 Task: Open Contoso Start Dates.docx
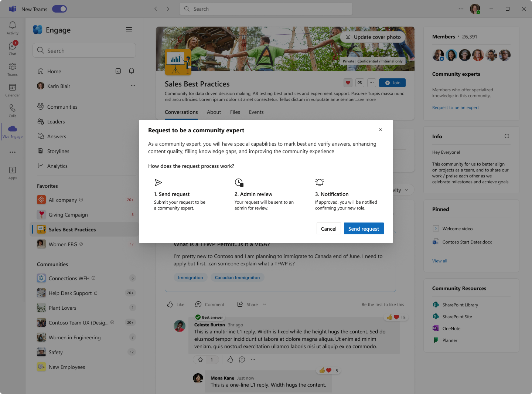pos(462,242)
